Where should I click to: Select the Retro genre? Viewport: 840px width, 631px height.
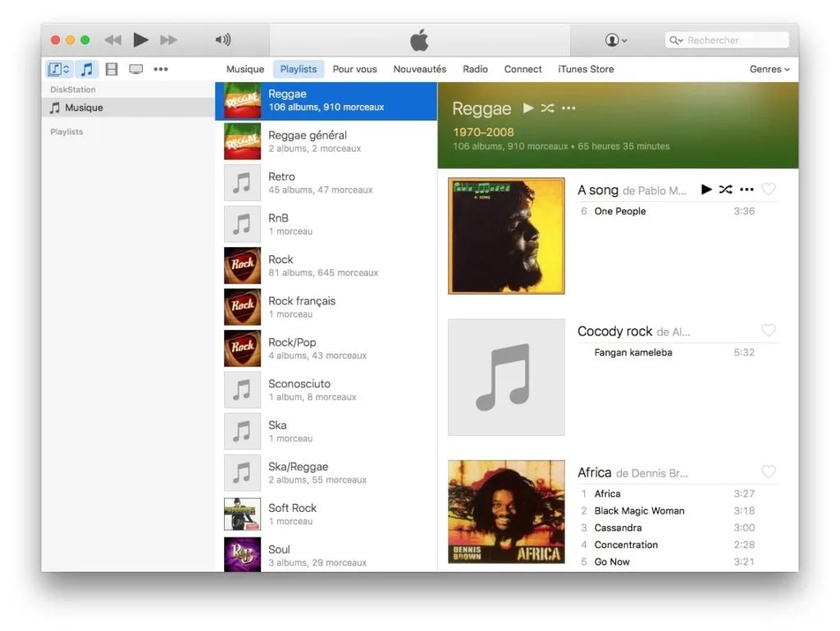pyautogui.click(x=326, y=183)
